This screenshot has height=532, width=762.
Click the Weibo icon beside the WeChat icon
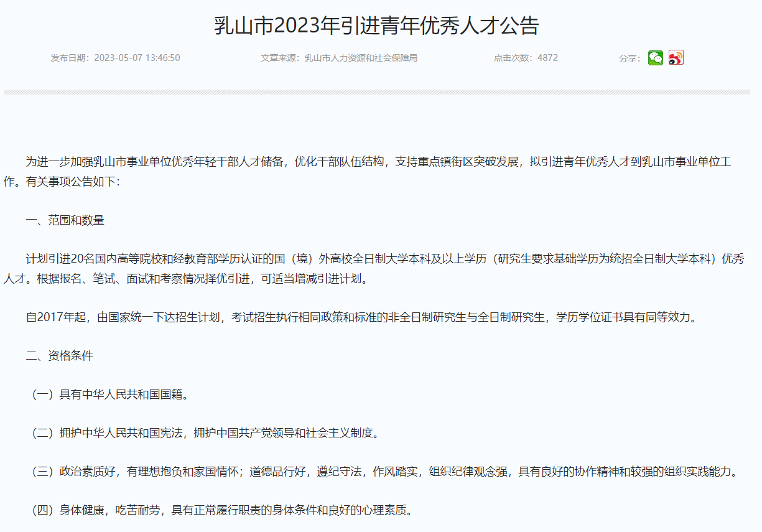[676, 57]
